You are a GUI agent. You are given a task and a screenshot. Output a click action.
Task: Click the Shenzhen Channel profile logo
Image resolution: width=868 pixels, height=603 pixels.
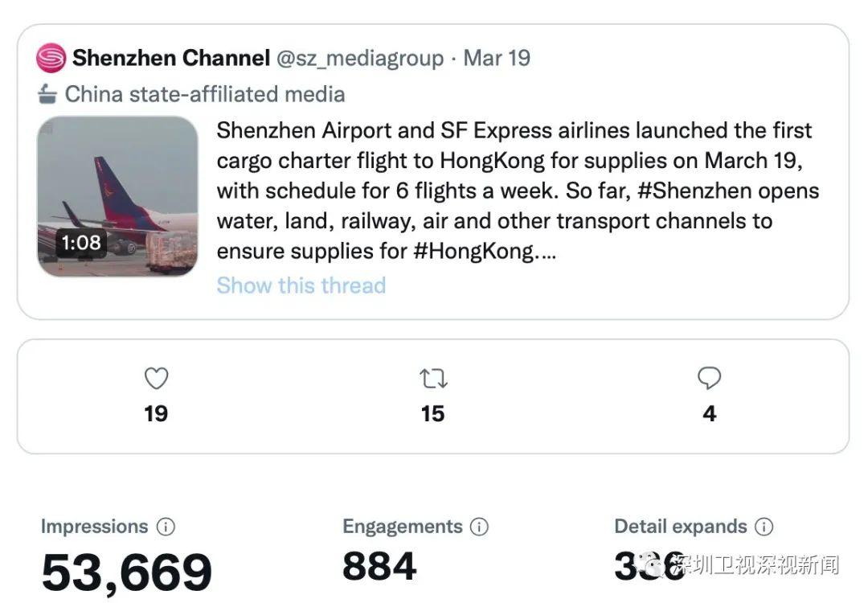[x=51, y=58]
